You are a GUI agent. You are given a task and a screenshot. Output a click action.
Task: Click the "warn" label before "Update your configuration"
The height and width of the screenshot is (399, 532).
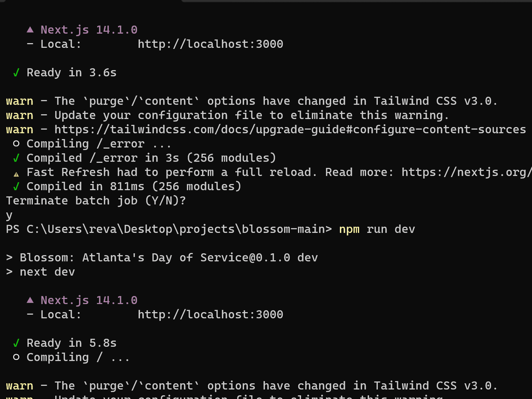click(x=20, y=115)
